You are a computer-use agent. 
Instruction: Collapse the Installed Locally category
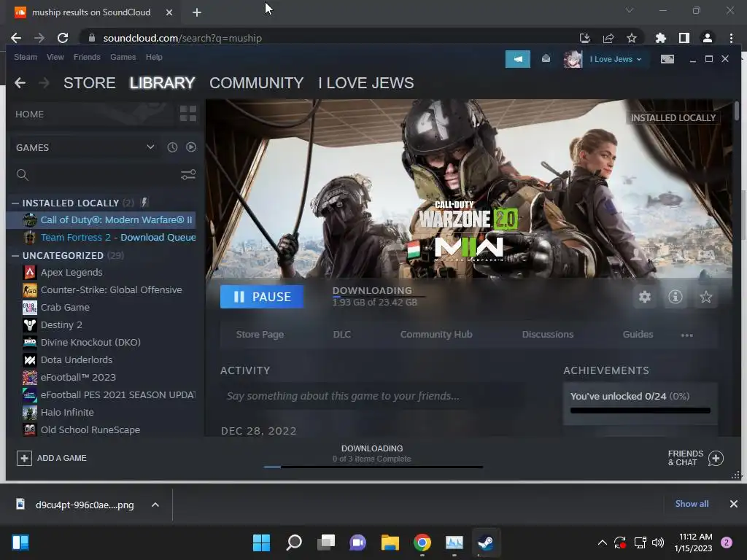(15, 203)
